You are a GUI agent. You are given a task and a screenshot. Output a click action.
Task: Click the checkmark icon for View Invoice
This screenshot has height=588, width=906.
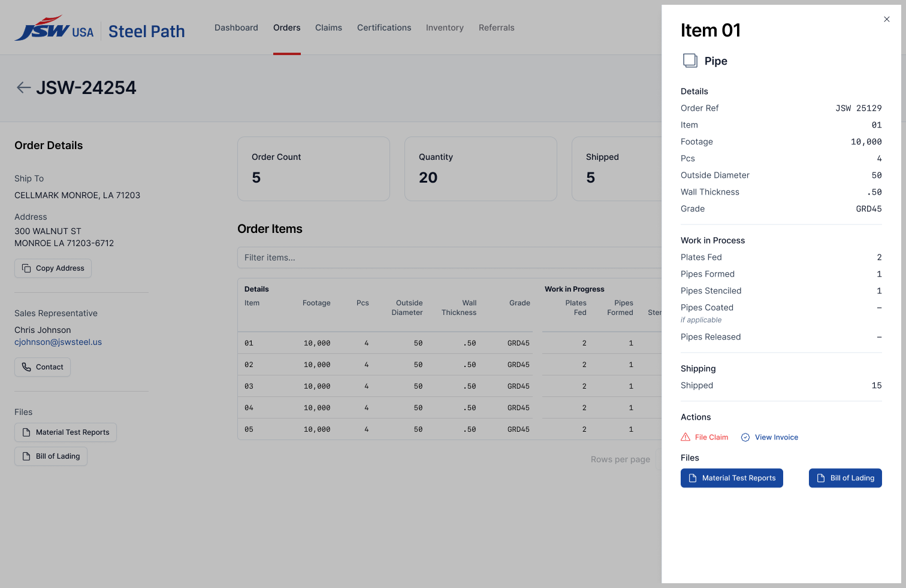(745, 437)
